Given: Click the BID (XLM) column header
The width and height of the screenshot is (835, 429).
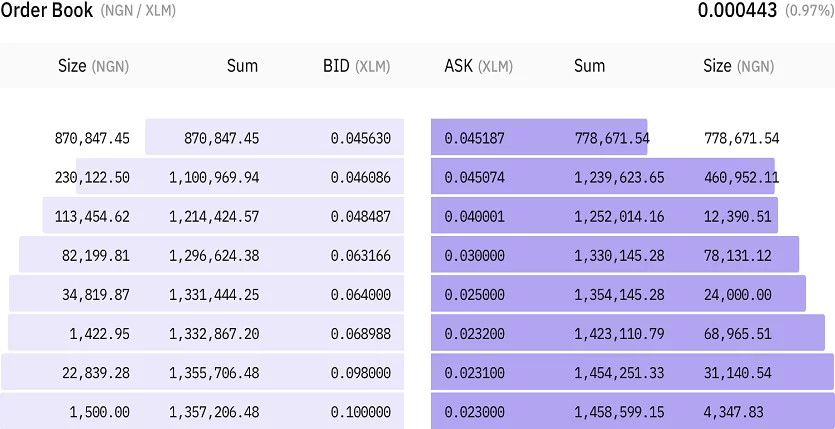Looking at the screenshot, I should pos(356,66).
